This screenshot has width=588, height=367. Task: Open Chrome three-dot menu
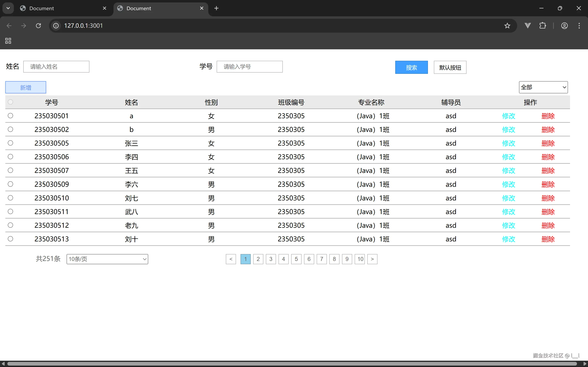(579, 26)
